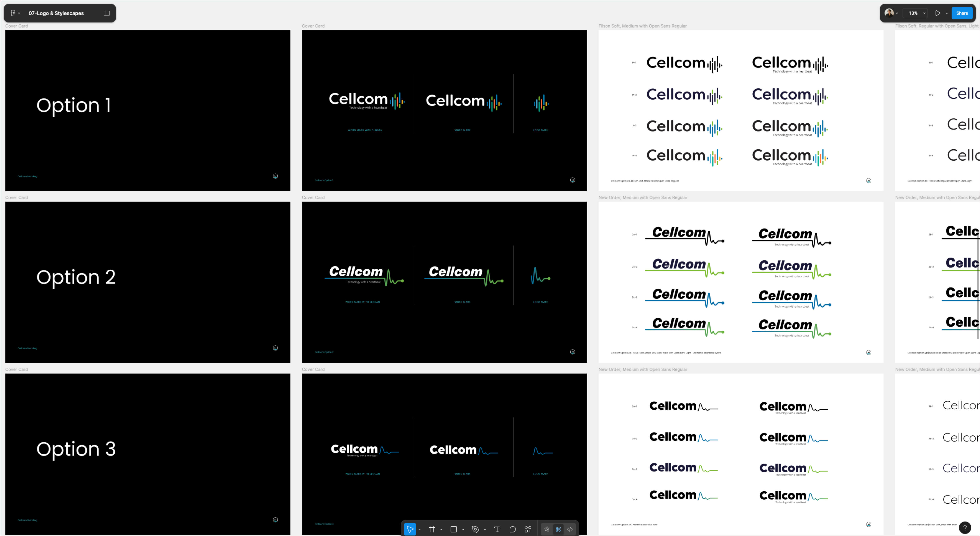Expand the Move tools chevron
980x536 pixels.
(419, 529)
